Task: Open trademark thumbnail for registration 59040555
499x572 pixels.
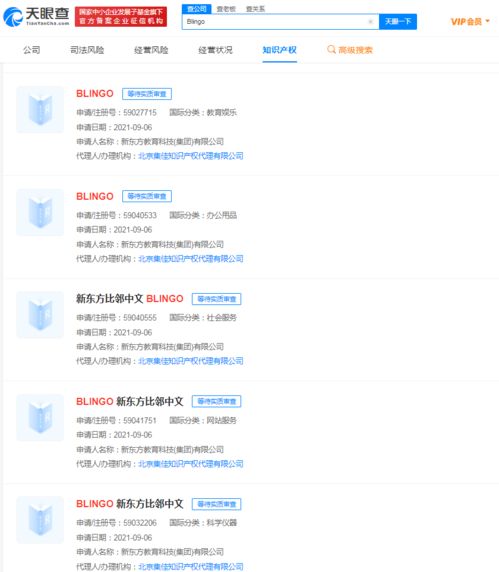Action: click(x=40, y=315)
